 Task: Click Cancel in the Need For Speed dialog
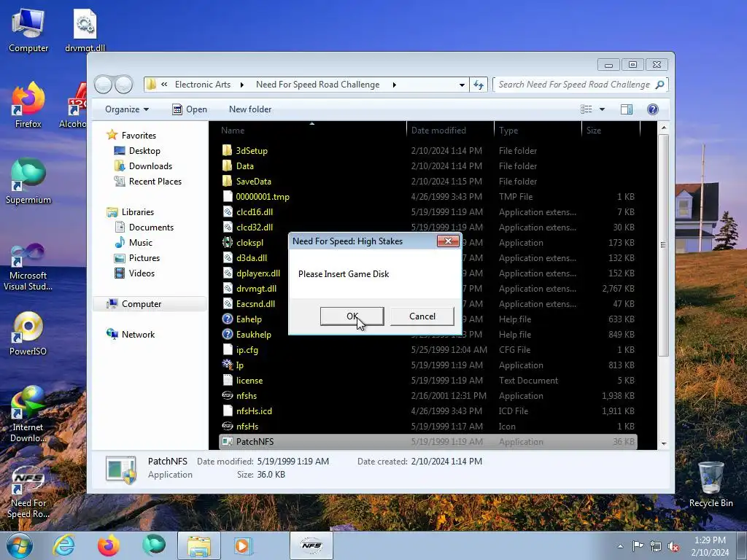[x=422, y=316]
